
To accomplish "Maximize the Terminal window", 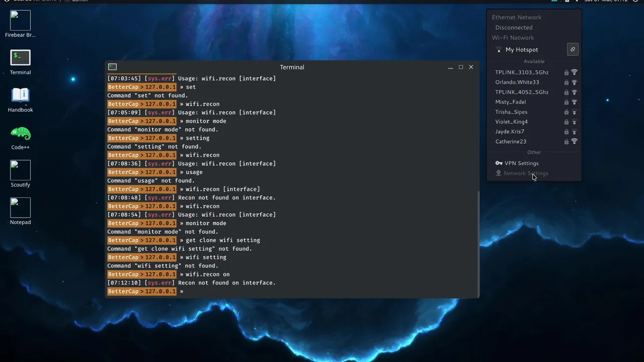I will click(x=460, y=67).
